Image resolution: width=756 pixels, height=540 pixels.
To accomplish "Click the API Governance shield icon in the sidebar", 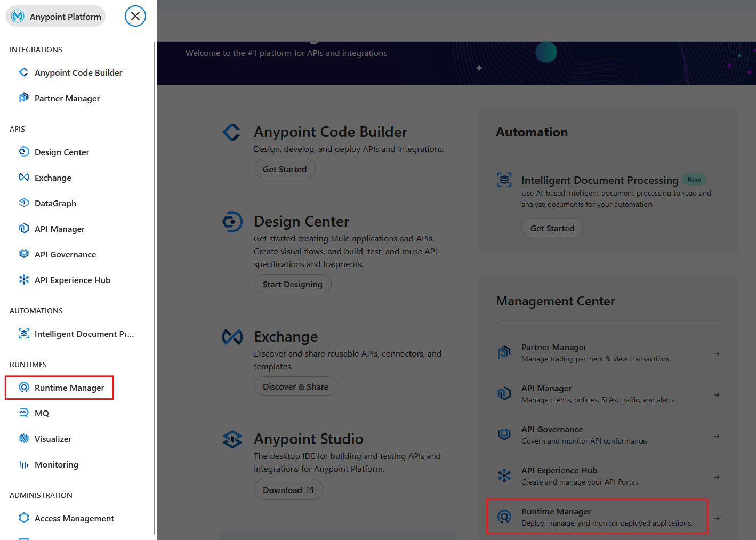I will point(23,254).
